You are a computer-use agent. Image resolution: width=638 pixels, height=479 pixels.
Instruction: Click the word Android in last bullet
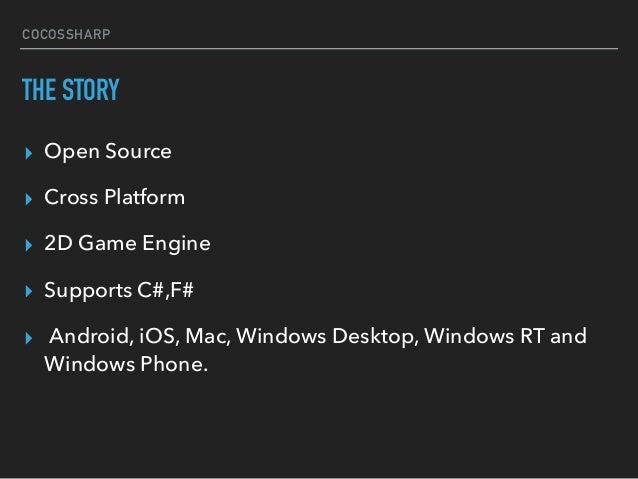(91, 336)
